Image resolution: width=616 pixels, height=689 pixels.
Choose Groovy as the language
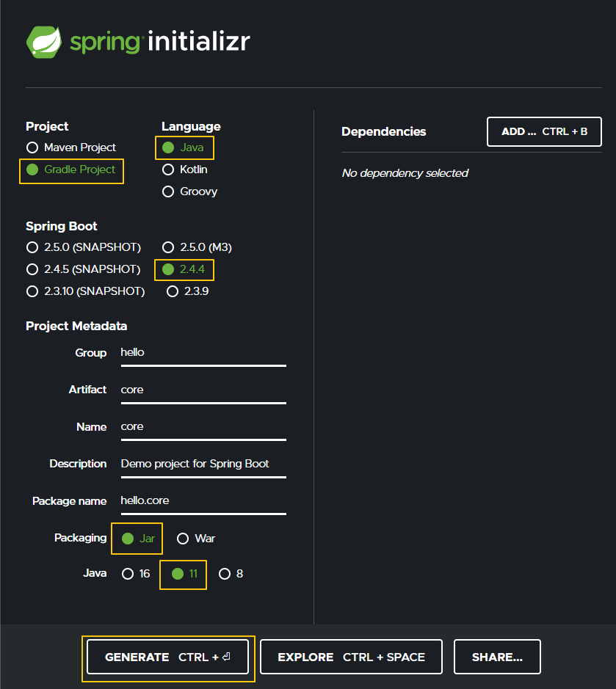click(x=189, y=192)
